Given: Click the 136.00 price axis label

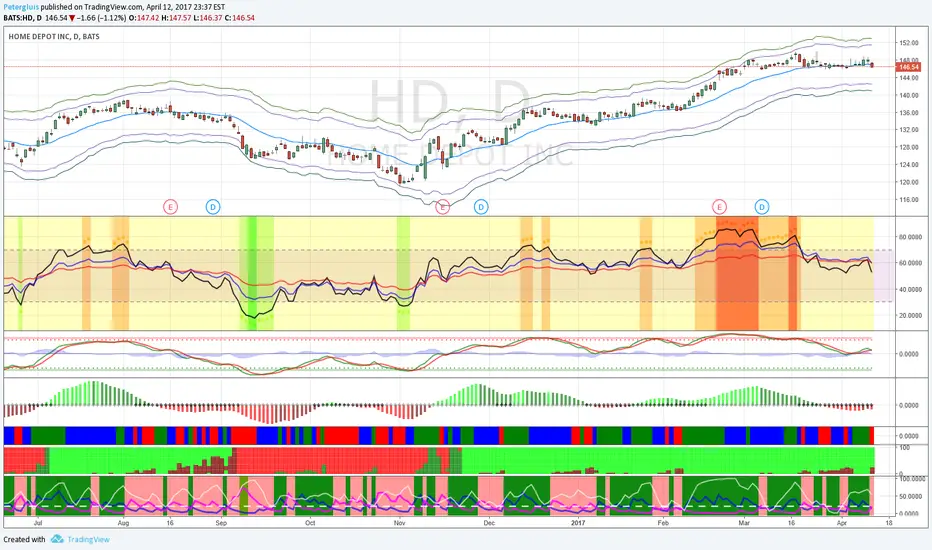Looking at the screenshot, I should 909,112.
